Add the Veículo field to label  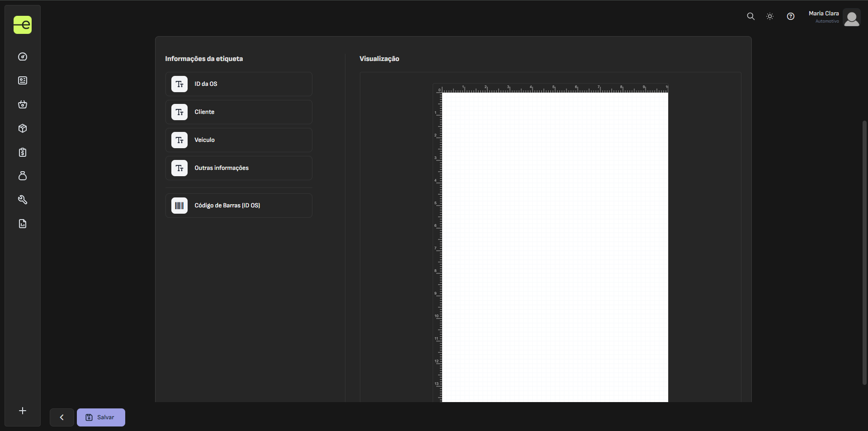click(x=239, y=140)
